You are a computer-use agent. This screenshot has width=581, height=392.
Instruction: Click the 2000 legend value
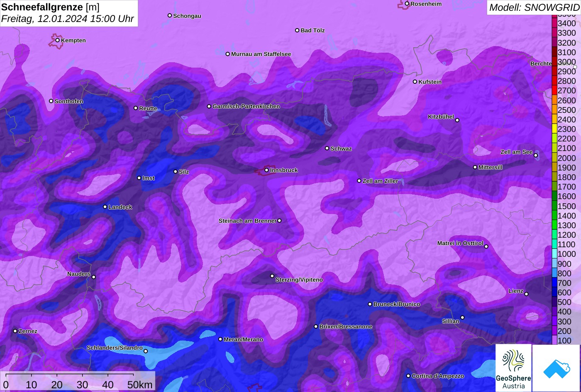coord(567,158)
